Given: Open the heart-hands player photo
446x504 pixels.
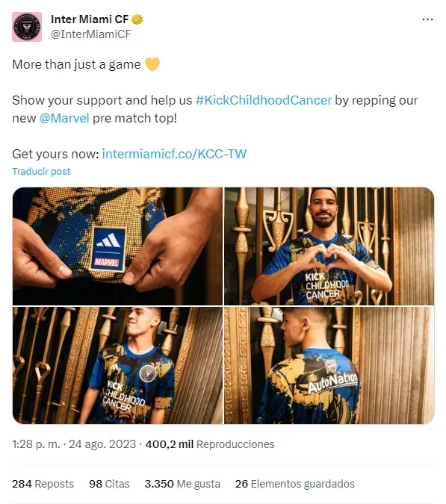Looking at the screenshot, I should (x=329, y=246).
